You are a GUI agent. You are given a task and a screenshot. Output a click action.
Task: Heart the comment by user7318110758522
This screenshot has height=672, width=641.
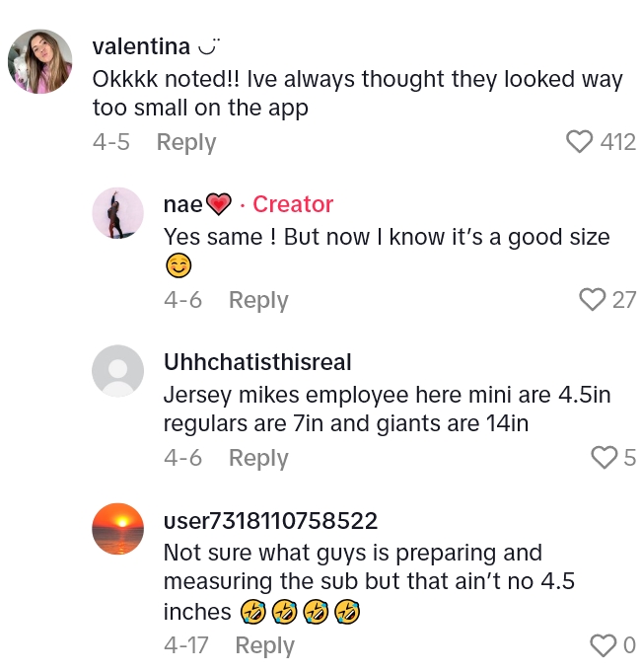[x=603, y=646]
